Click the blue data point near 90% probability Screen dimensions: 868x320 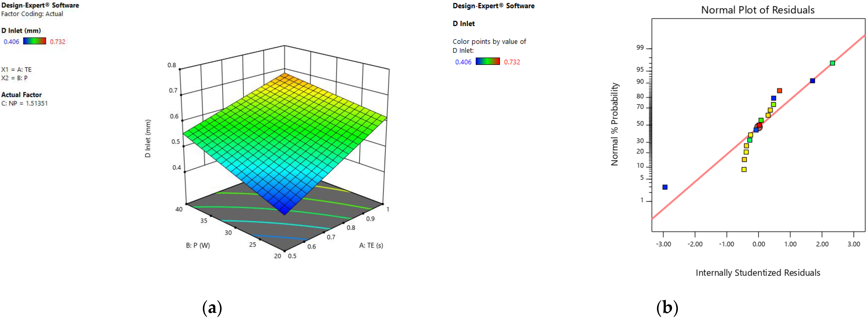coord(812,81)
